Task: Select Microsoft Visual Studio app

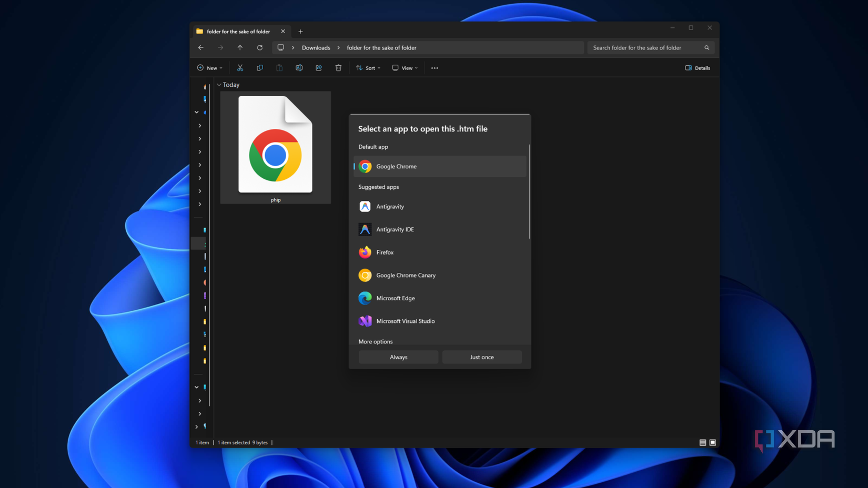Action: coord(440,321)
